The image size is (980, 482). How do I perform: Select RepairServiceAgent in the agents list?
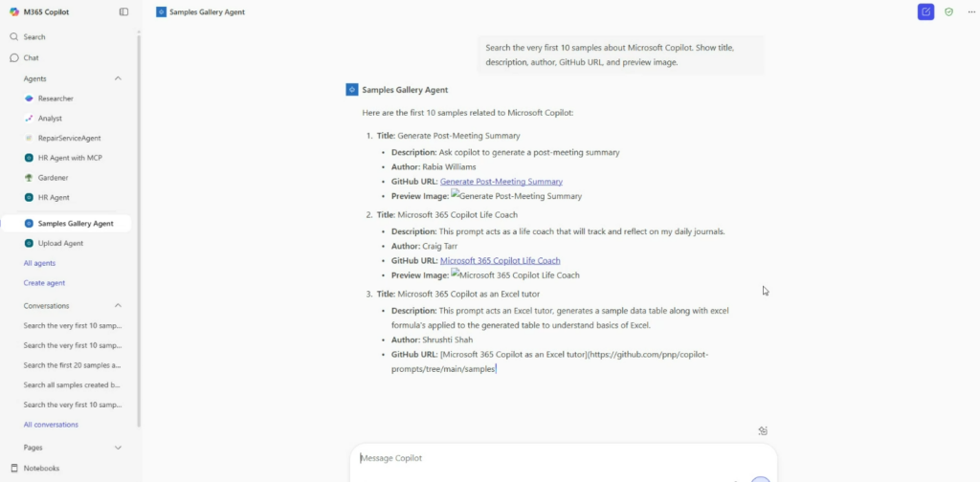(x=69, y=138)
